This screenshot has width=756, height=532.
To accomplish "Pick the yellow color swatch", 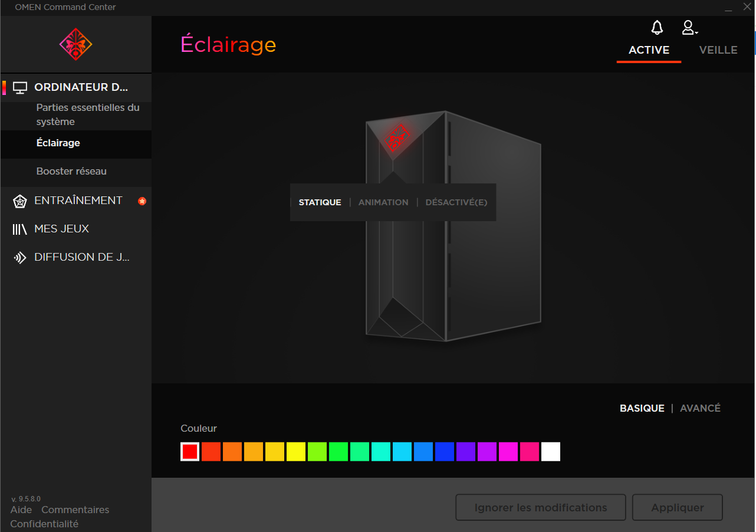I will [296, 452].
